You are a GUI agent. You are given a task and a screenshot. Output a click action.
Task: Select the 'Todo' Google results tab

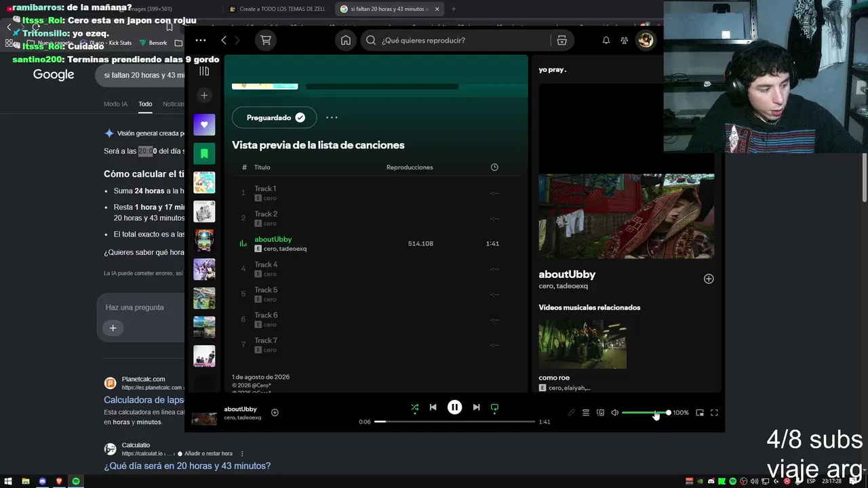click(x=145, y=104)
